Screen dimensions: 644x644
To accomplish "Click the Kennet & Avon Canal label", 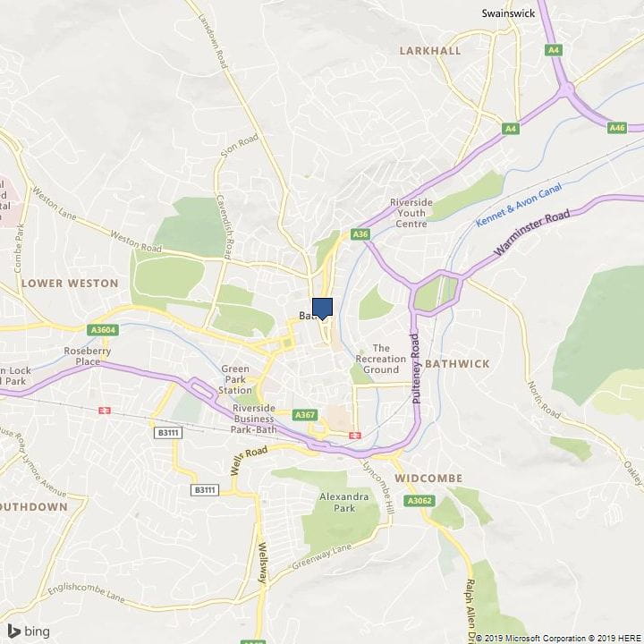I will [x=519, y=205].
